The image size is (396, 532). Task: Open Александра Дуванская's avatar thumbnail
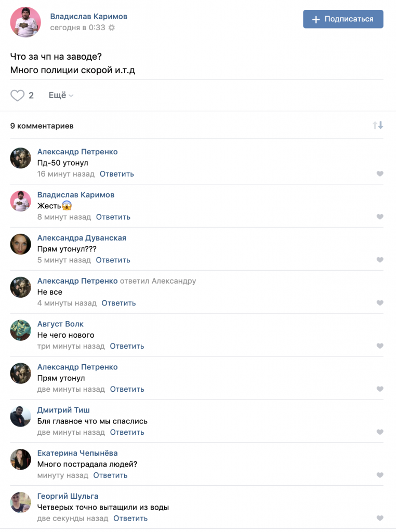click(20, 244)
